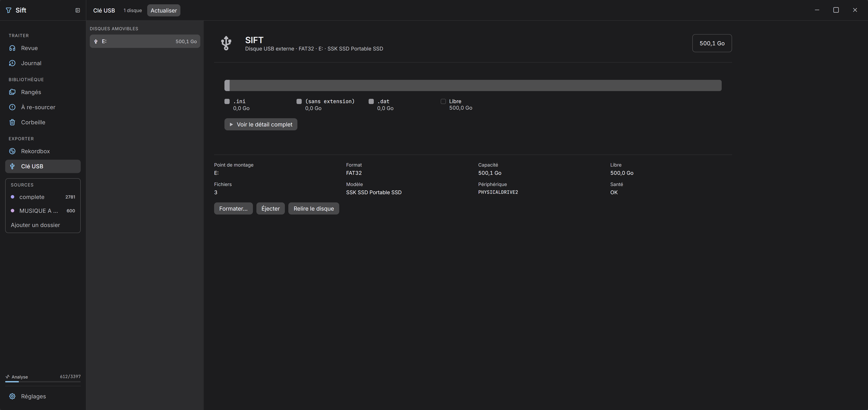
Task: Click the history clock icon beside Journal
Action: click(13, 63)
